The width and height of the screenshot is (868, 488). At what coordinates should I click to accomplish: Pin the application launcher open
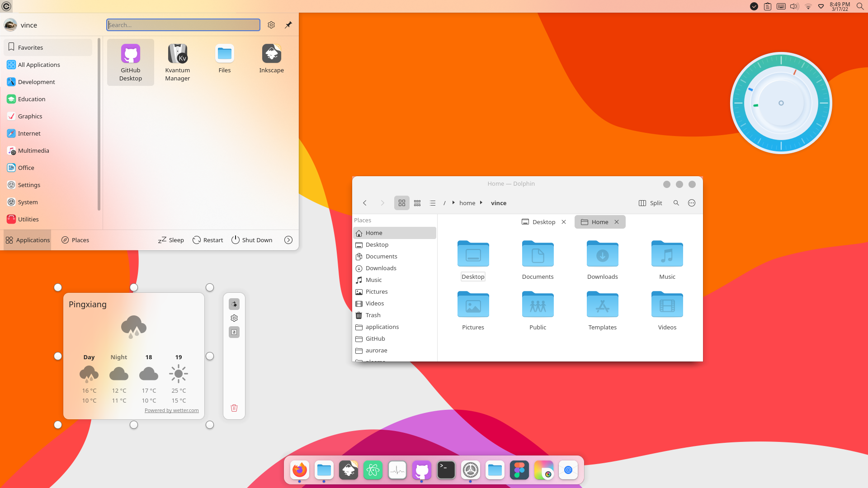point(288,25)
